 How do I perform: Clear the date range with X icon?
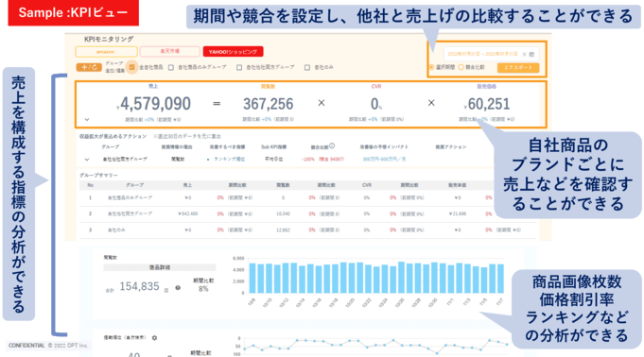click(x=524, y=54)
